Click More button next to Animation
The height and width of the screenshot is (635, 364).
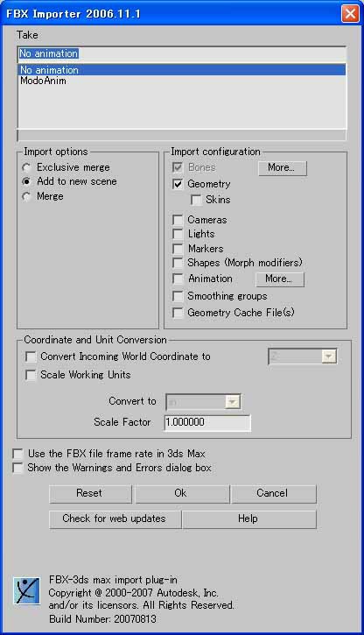pyautogui.click(x=280, y=279)
